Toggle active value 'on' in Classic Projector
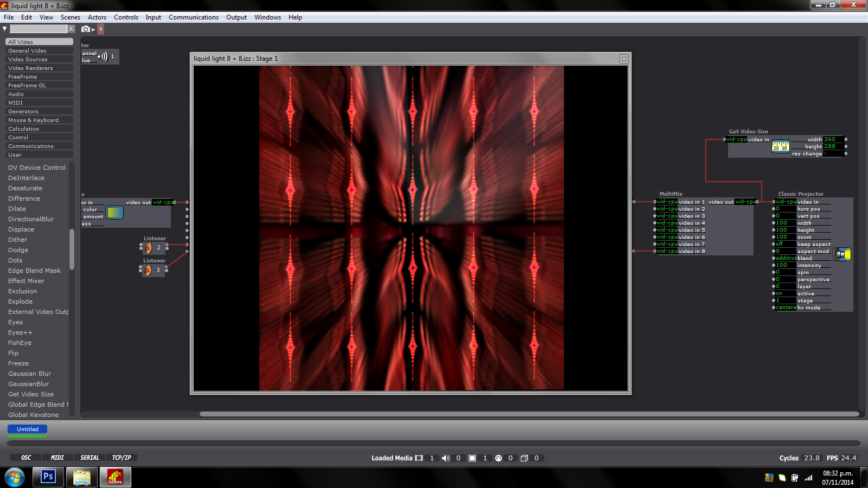This screenshot has height=488, width=868. [786, 293]
